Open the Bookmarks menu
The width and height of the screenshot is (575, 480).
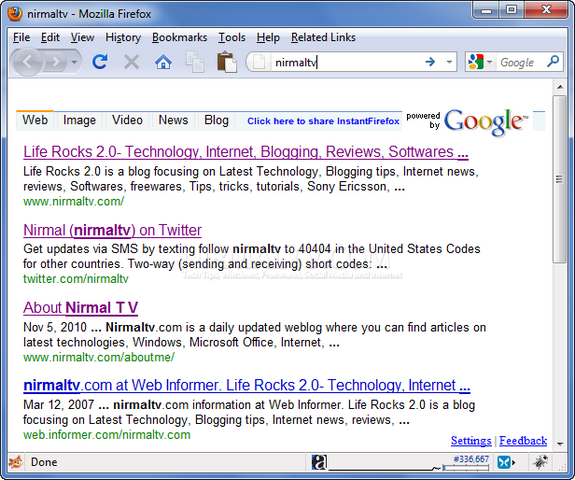pyautogui.click(x=179, y=37)
